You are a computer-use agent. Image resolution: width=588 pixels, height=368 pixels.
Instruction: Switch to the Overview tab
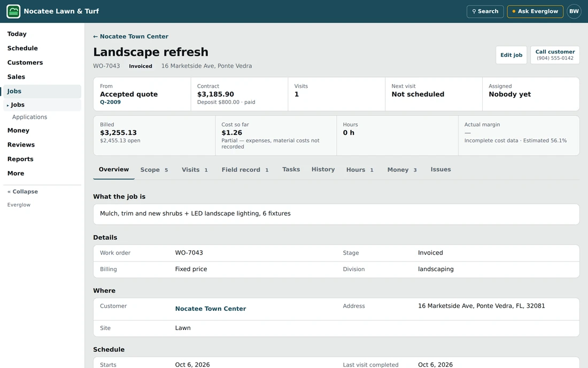click(x=114, y=170)
